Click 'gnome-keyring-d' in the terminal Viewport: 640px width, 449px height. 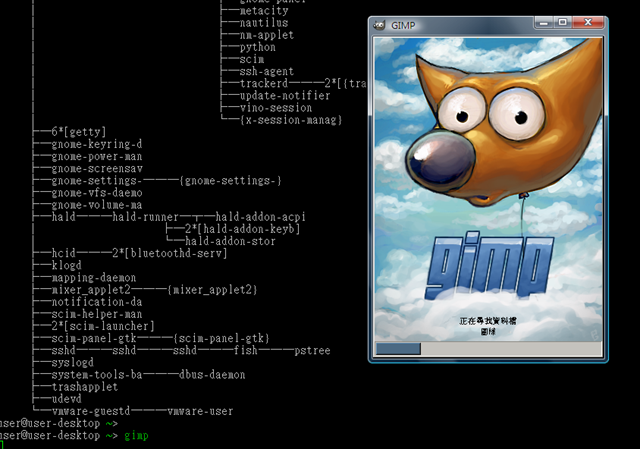coord(97,144)
